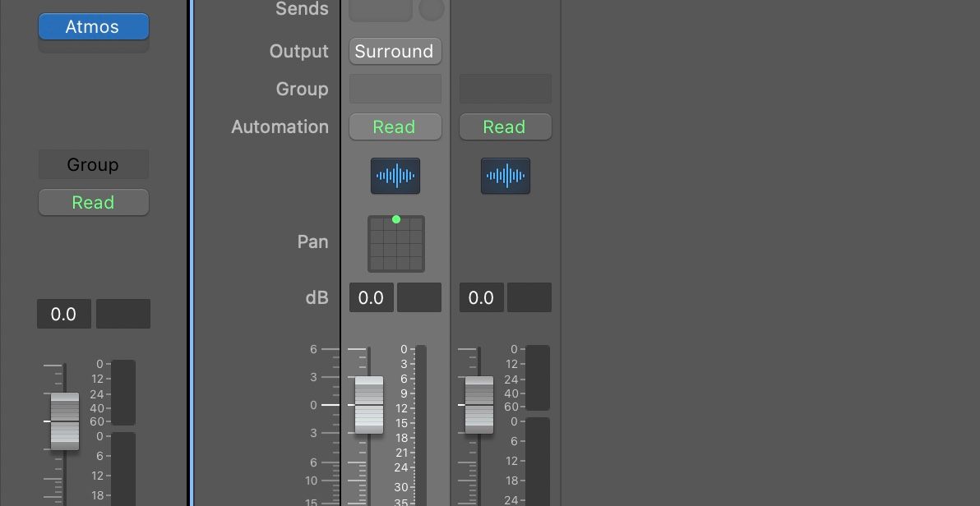Open the Group slot on second channel
Viewport: 980px width, 506px height.
[505, 89]
